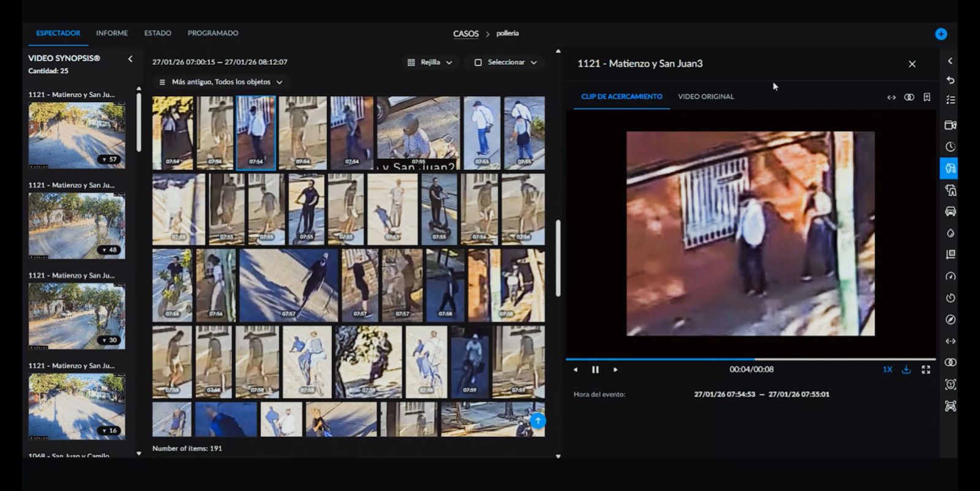Toggle the Seleccionar checkbox
This screenshot has width=980, height=491.
478,62
